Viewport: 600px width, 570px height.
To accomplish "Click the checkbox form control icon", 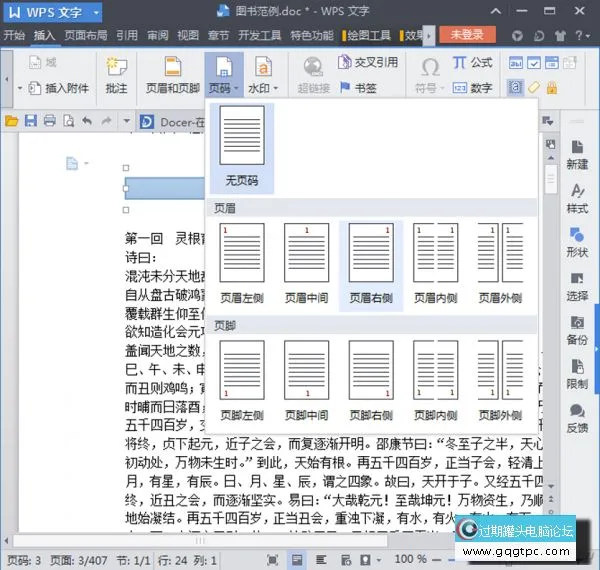I will pos(534,63).
